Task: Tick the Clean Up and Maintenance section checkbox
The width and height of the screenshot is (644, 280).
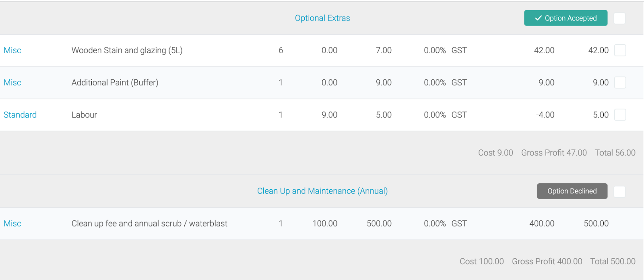Action: click(x=619, y=191)
